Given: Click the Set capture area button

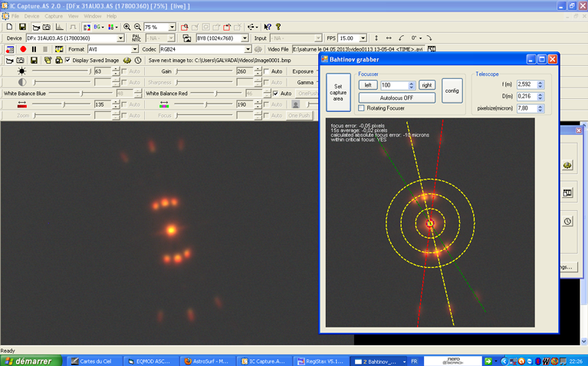Looking at the screenshot, I should point(338,92).
